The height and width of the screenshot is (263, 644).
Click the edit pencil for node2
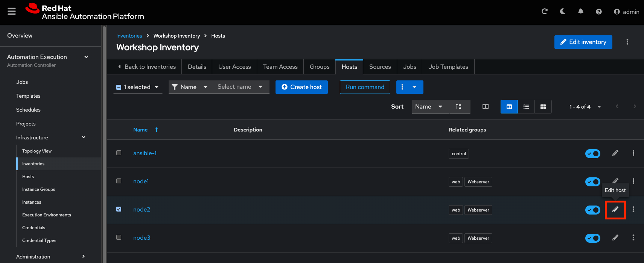pyautogui.click(x=615, y=210)
